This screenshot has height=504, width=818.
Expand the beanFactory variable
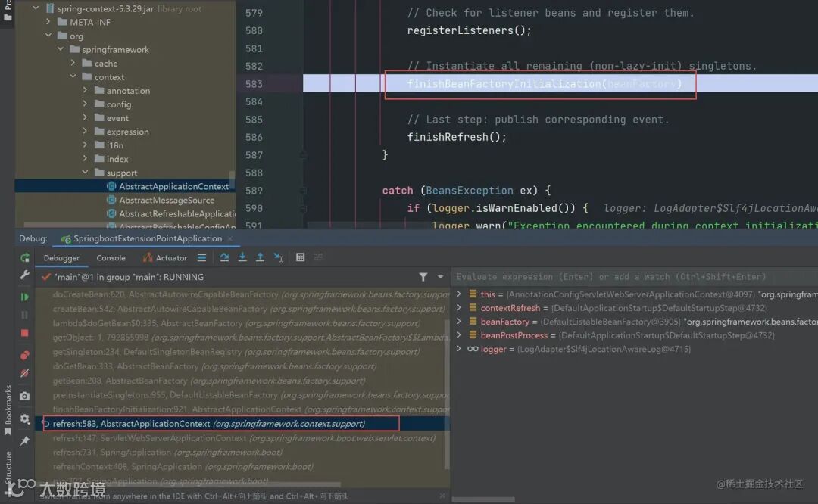coord(459,321)
